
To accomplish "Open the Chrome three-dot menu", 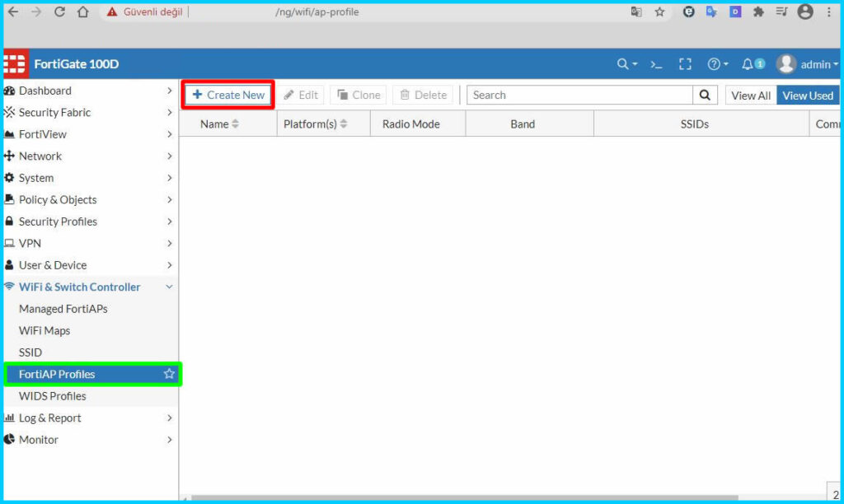I will tap(829, 12).
